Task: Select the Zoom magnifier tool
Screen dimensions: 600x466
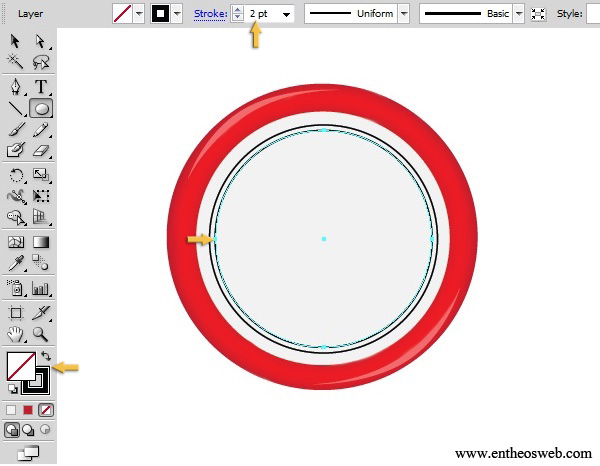Action: [x=41, y=334]
